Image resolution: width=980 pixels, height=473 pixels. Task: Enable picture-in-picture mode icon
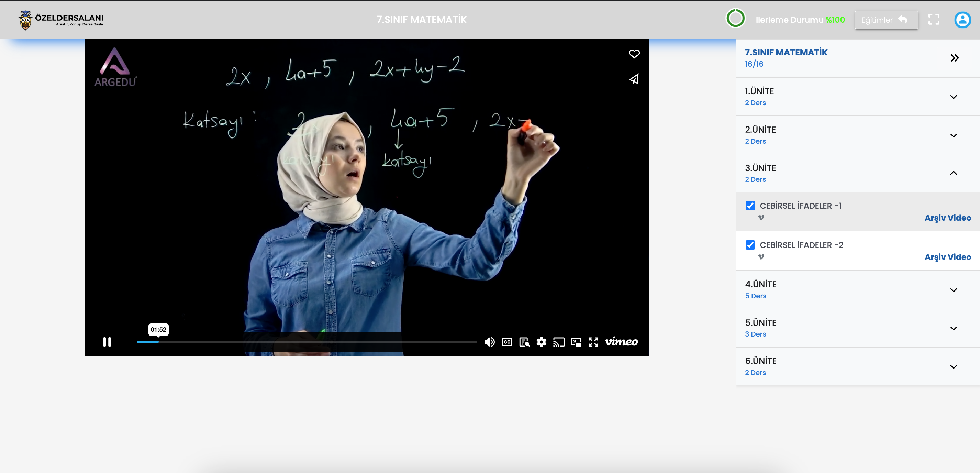[x=576, y=342]
